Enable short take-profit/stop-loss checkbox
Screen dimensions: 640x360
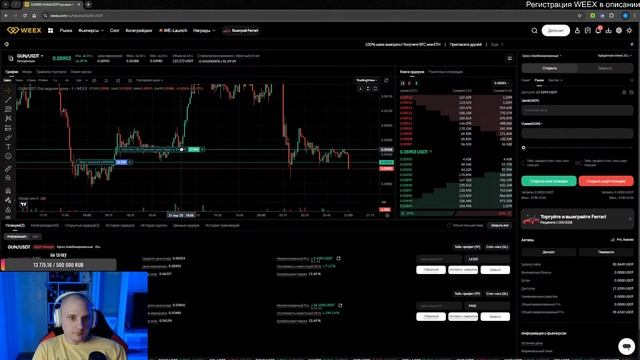click(579, 162)
